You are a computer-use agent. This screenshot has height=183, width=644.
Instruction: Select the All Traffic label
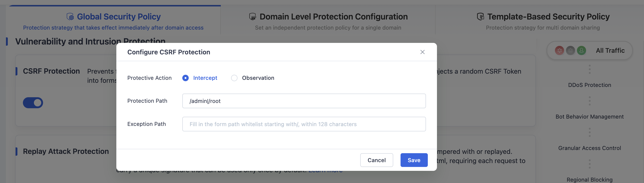pos(610,51)
